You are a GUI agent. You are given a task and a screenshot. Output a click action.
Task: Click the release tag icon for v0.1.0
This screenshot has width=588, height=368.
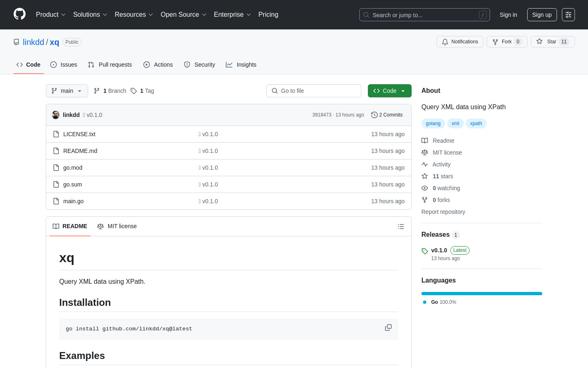click(x=425, y=251)
